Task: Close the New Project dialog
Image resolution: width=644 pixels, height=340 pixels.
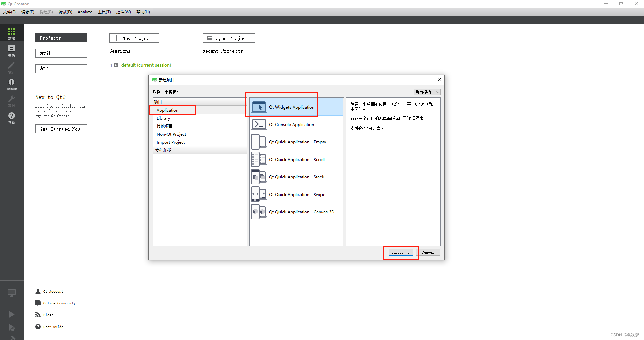Action: click(x=439, y=80)
